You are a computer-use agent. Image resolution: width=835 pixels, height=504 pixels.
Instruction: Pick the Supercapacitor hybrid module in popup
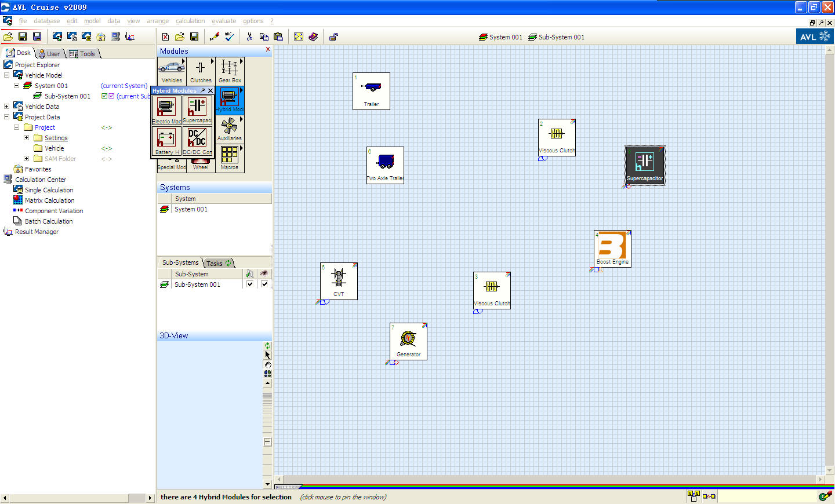coord(197,111)
